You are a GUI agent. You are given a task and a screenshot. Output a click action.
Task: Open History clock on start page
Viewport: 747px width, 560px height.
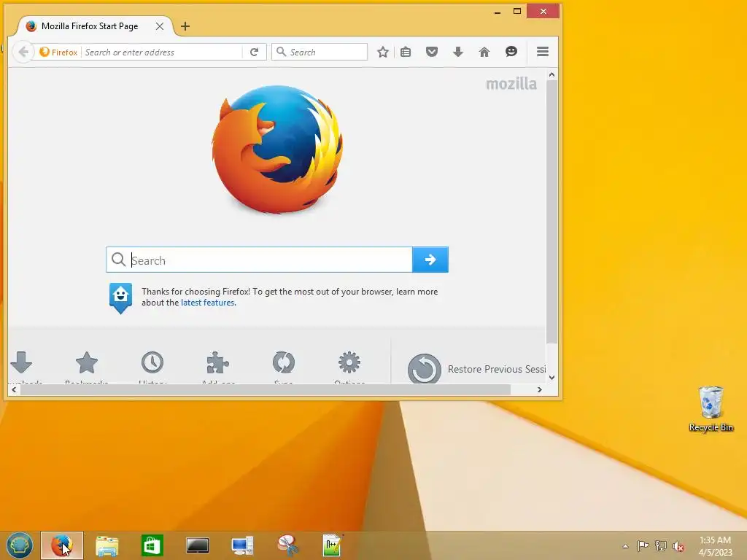point(152,363)
